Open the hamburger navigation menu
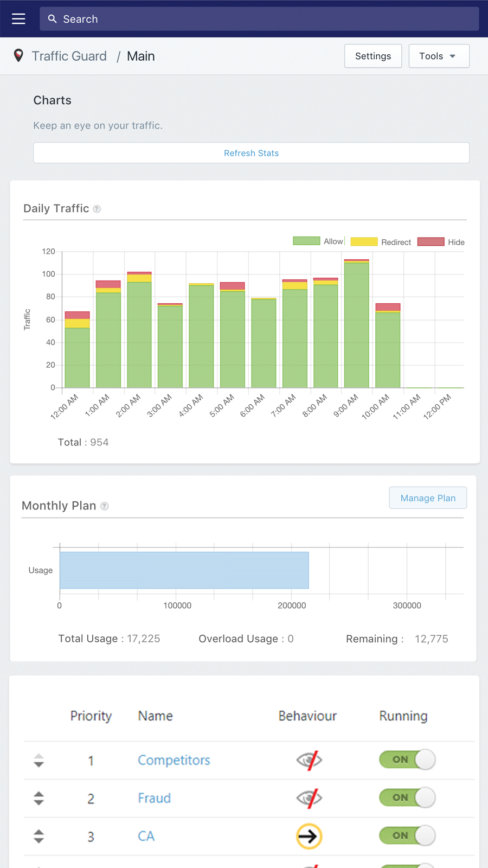Image resolution: width=488 pixels, height=868 pixels. coord(18,19)
